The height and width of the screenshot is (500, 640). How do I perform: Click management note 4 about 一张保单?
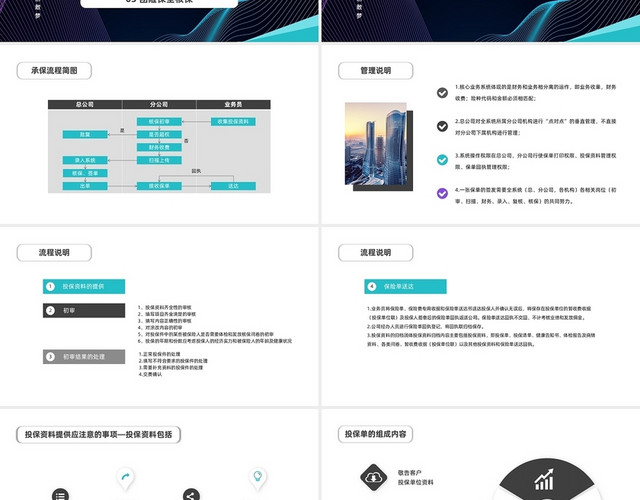point(536,196)
